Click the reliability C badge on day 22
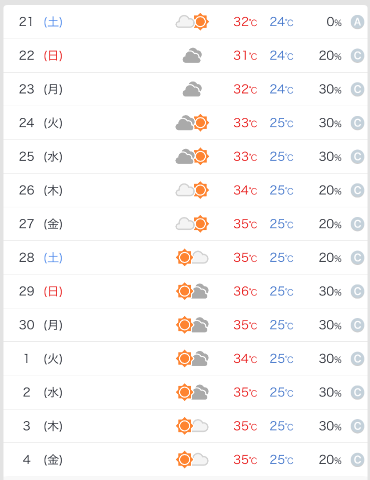The image size is (370, 480). 357,56
